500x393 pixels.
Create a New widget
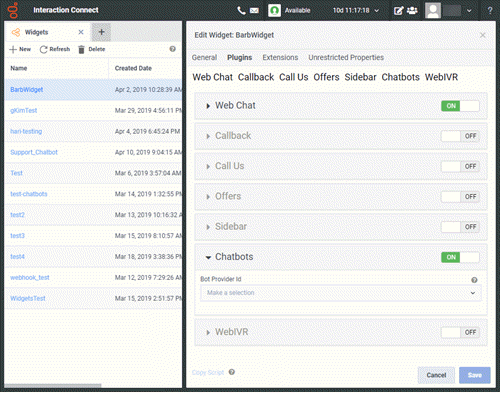pos(20,49)
